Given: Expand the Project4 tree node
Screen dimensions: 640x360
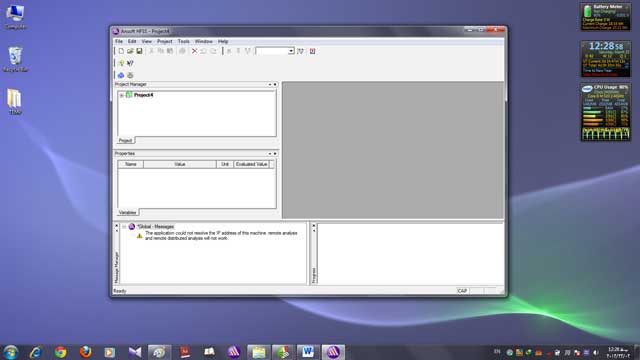Looking at the screenshot, I should 122,95.
